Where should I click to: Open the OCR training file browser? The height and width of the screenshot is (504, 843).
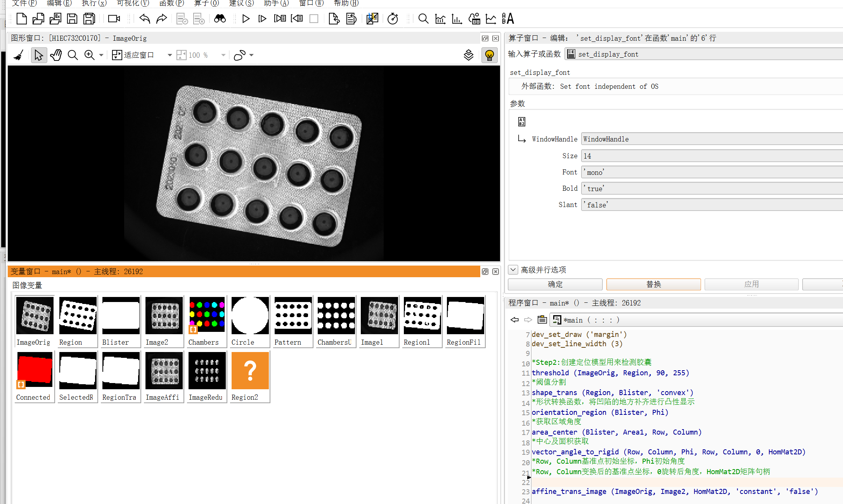(x=508, y=19)
